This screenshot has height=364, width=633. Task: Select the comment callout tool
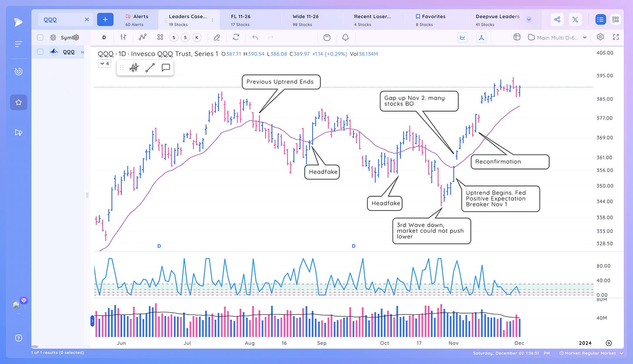click(x=166, y=68)
